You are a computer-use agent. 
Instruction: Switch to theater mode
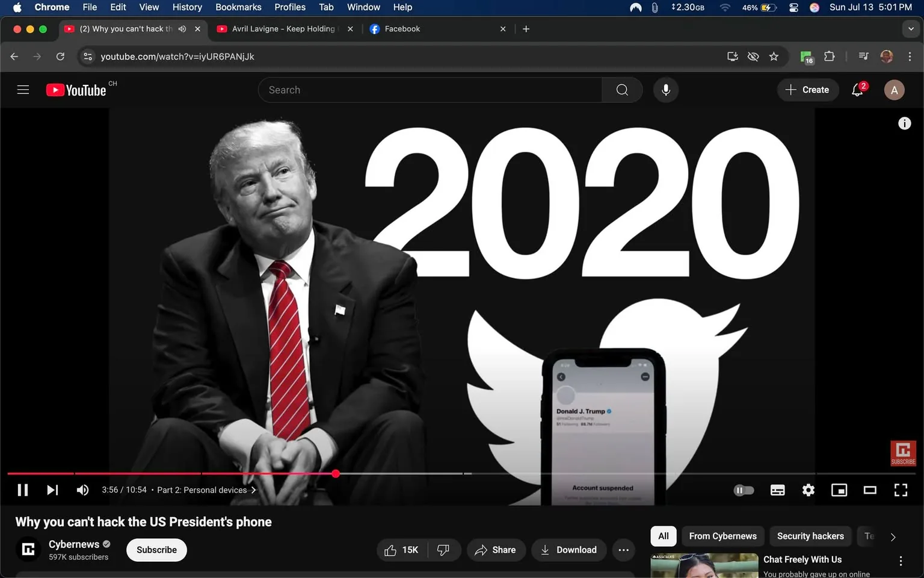tap(869, 490)
